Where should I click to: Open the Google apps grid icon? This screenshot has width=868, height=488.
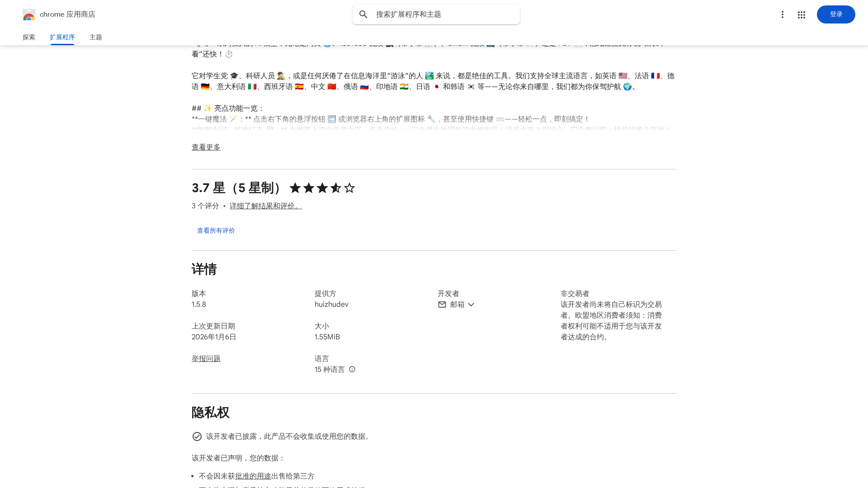(802, 14)
